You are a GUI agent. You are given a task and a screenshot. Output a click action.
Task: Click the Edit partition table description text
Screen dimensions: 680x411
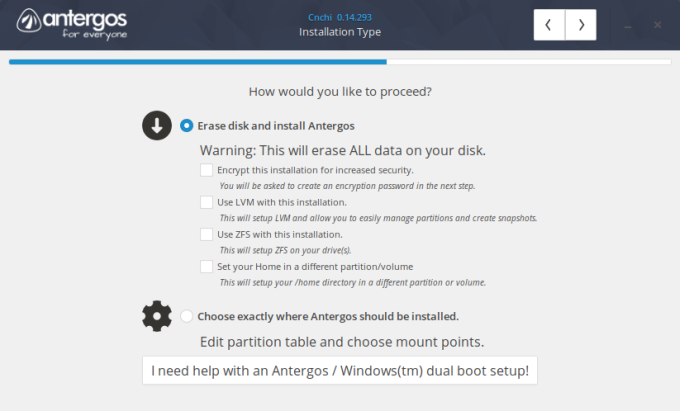tap(343, 342)
